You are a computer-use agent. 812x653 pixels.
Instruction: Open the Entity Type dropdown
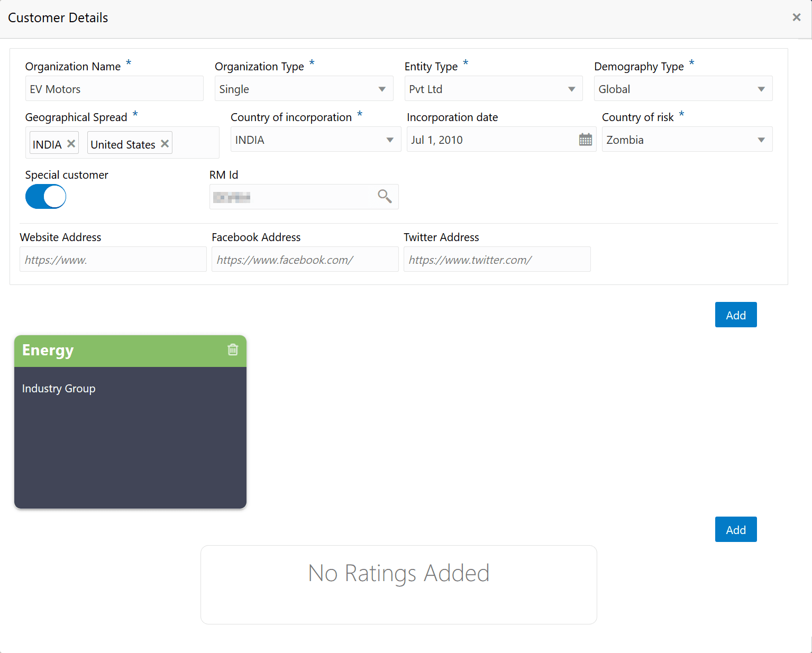(571, 89)
